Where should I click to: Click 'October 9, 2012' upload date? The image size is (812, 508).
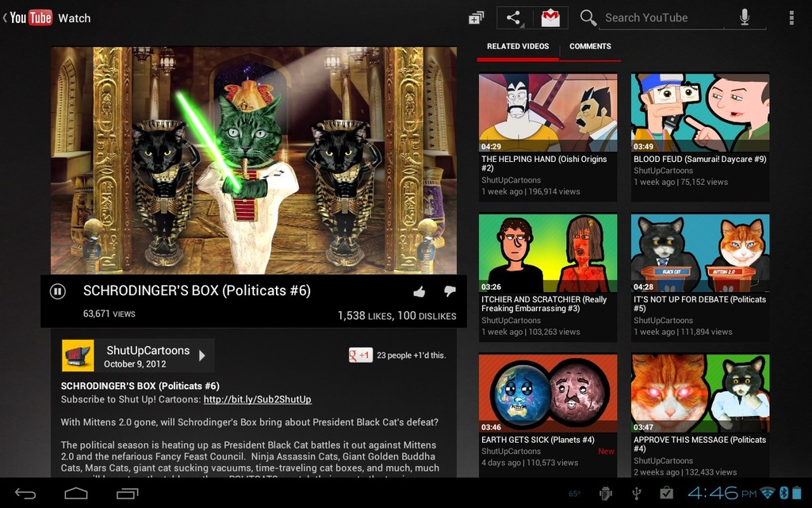pyautogui.click(x=135, y=364)
